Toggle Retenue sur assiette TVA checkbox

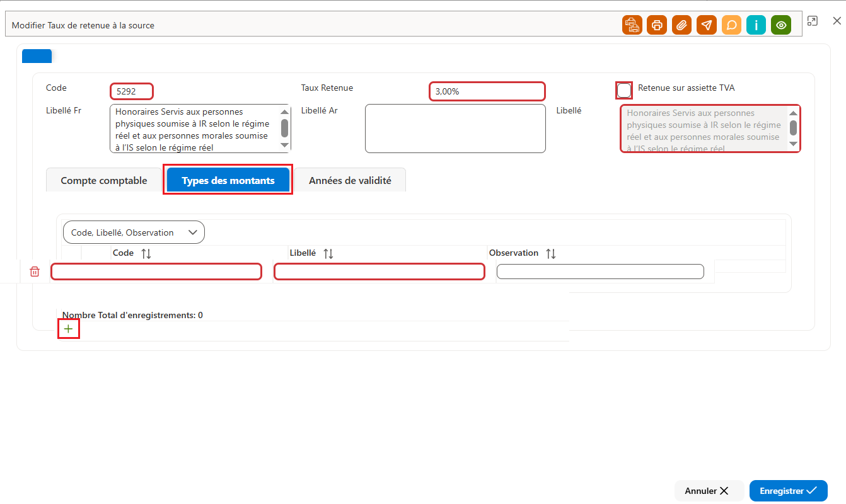tap(624, 90)
